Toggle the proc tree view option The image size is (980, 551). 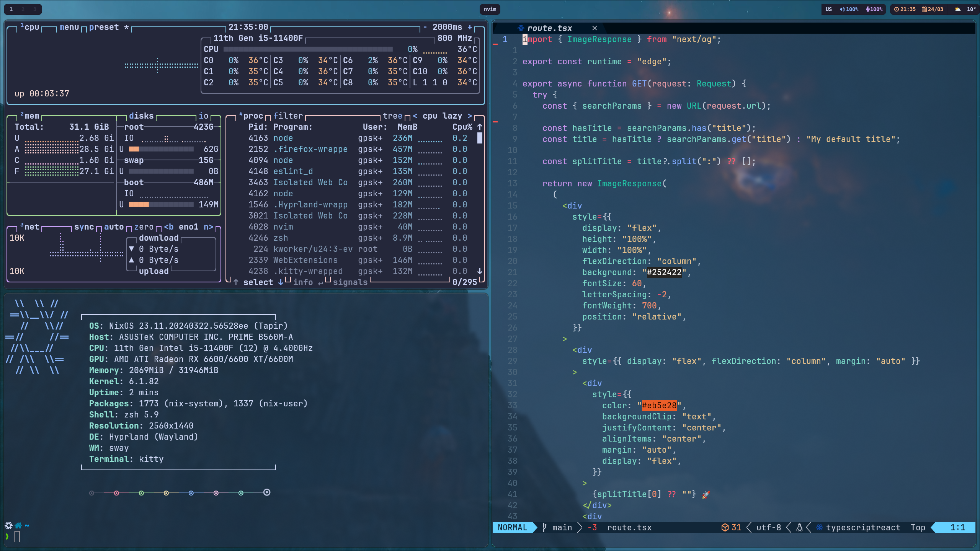(392, 116)
